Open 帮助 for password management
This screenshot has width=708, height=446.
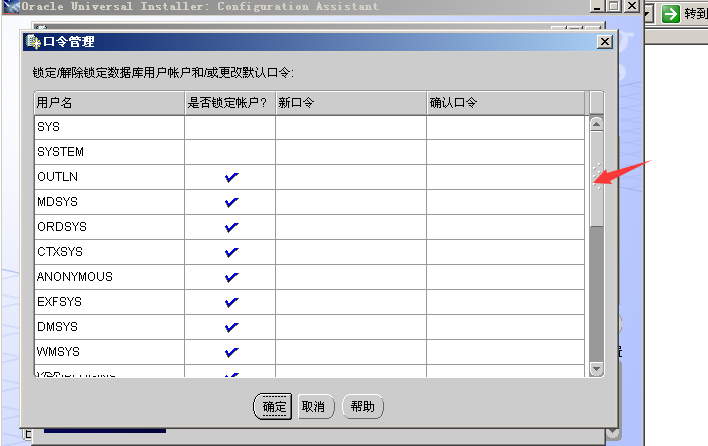click(x=363, y=406)
